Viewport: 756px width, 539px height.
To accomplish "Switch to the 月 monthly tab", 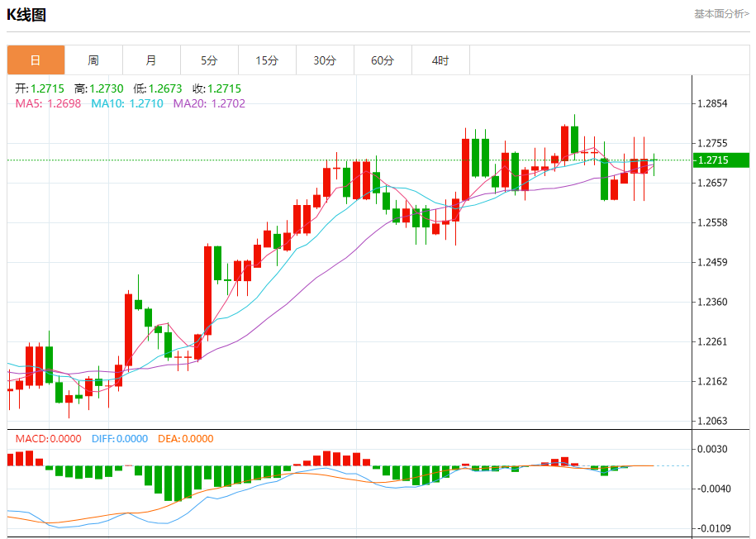I will 151,60.
